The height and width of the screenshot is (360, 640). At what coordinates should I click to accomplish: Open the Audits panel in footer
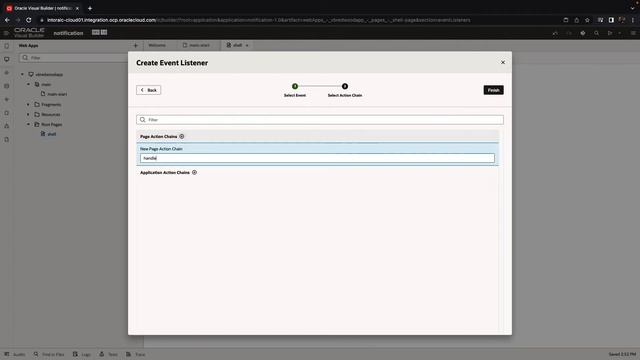click(x=15, y=354)
